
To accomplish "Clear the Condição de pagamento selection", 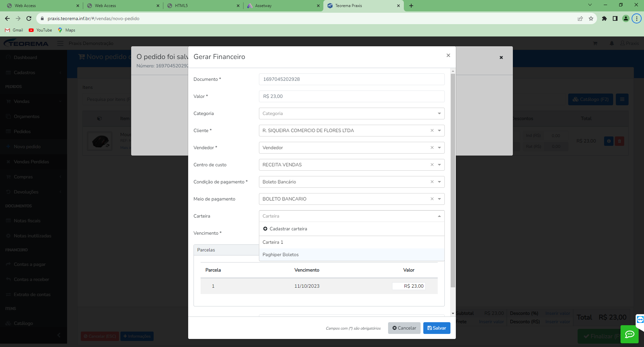I will (x=432, y=182).
